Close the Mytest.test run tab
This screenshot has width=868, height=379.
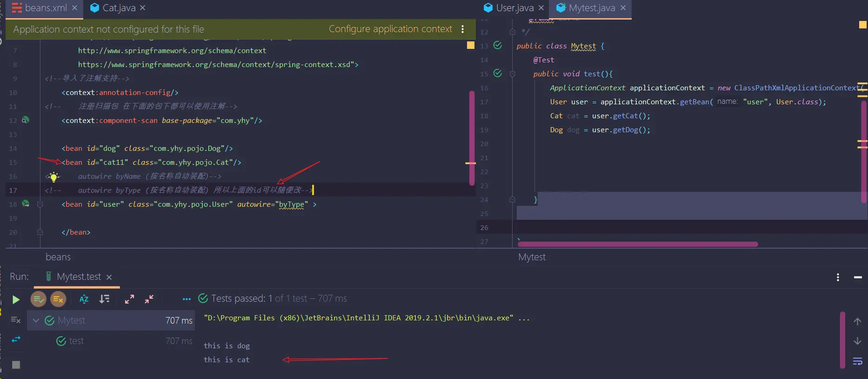(x=109, y=277)
